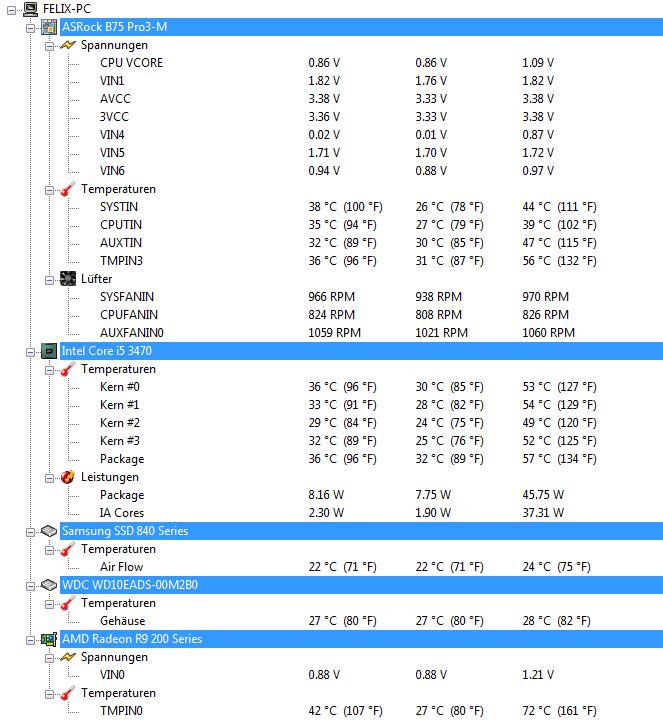Image resolution: width=663 pixels, height=724 pixels.
Task: Collapse the Spannungen group under ASRock
Action: click(49, 46)
